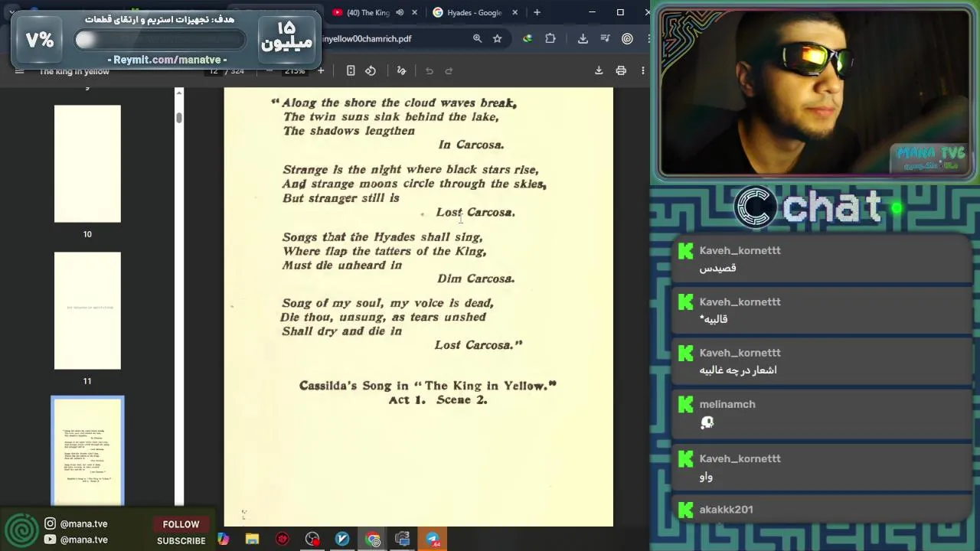Rotate the PDF counterclockwise
The width and height of the screenshot is (980, 551).
tap(371, 70)
